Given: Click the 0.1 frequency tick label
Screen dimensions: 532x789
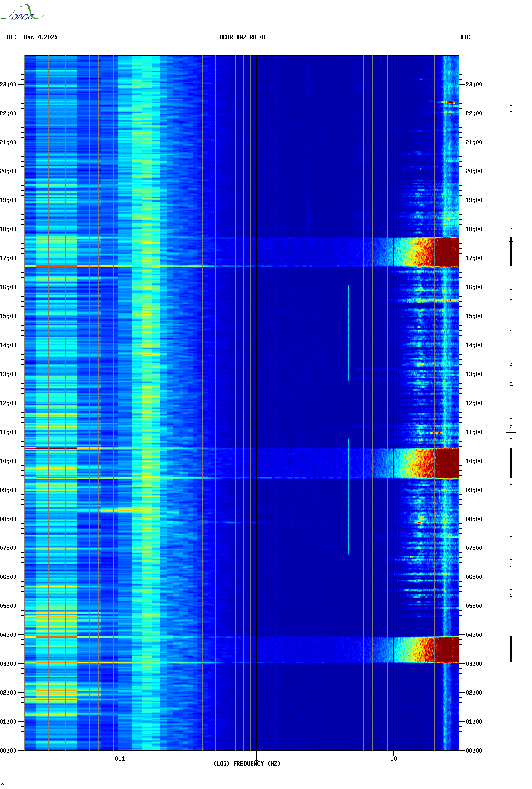Looking at the screenshot, I should (120, 759).
